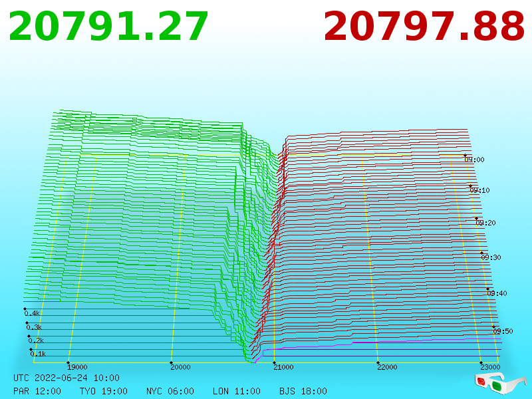Click the 0.4k volume axis label

[x=32, y=313]
